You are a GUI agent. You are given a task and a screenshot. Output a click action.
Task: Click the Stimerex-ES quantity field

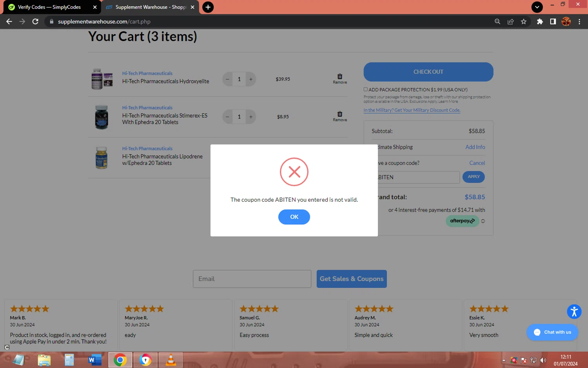239,117
